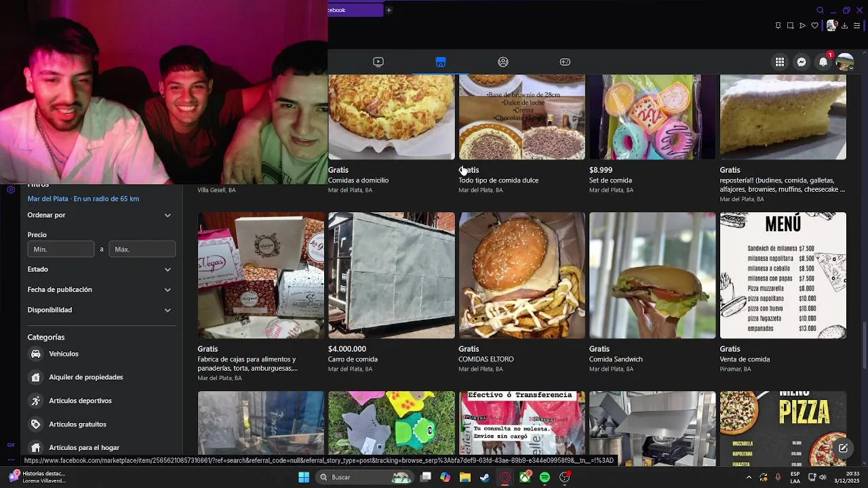This screenshot has width=868, height=488.
Task: Click the $8.999 price text
Action: pyautogui.click(x=601, y=170)
